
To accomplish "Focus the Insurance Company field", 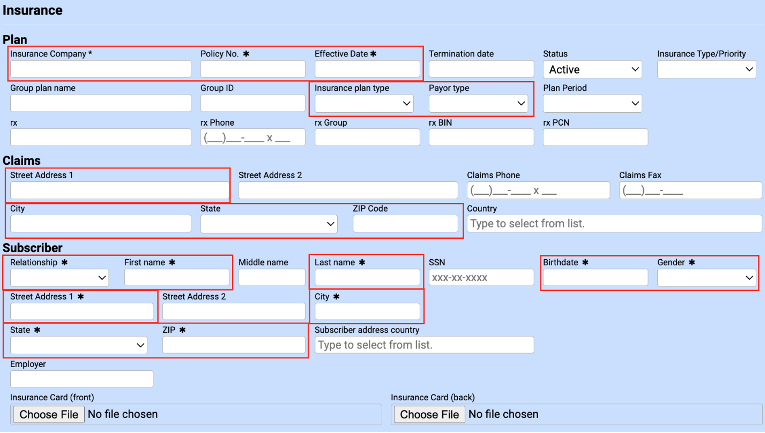I will click(x=101, y=69).
